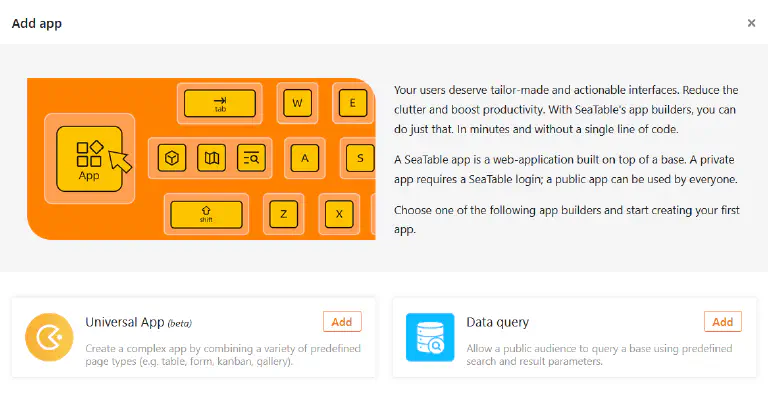Click the blue Data query database icon

point(430,337)
